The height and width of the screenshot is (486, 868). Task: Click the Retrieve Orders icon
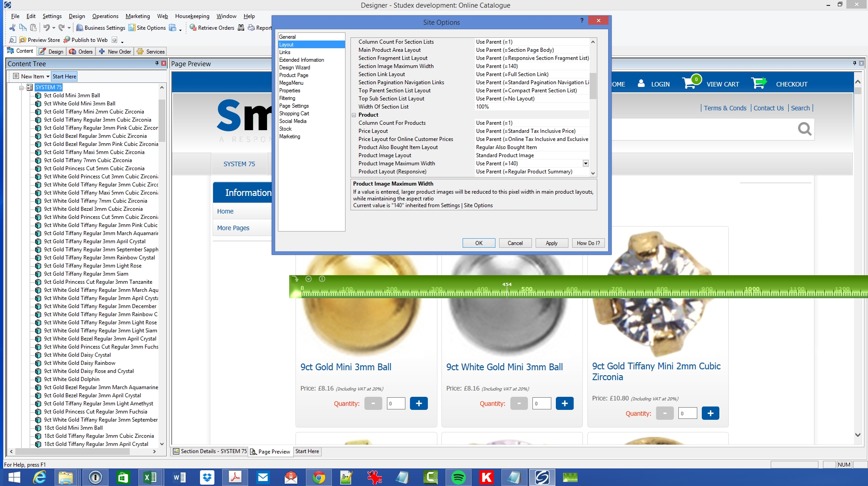(193, 28)
